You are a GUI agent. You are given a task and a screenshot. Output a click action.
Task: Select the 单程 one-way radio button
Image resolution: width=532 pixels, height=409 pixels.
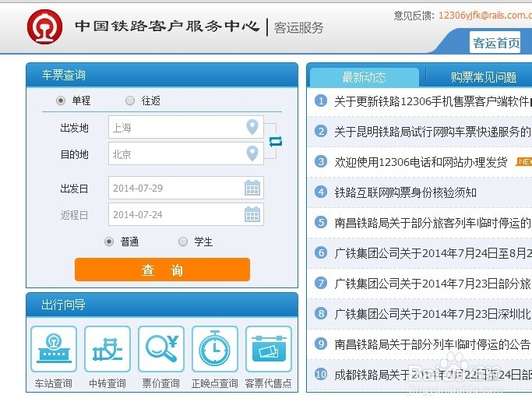click(x=61, y=100)
